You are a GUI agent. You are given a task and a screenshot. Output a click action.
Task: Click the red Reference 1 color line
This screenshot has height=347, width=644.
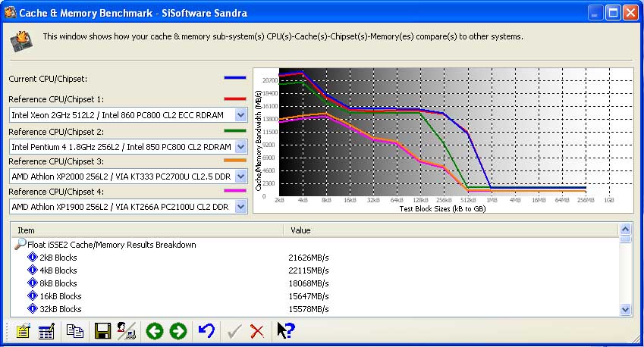point(235,98)
